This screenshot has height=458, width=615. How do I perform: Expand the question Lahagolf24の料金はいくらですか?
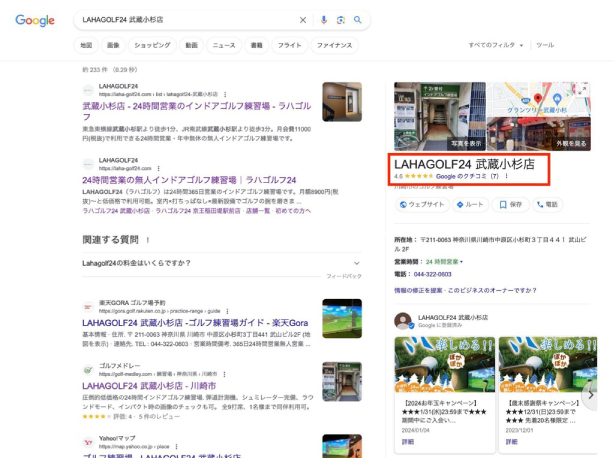click(215, 263)
